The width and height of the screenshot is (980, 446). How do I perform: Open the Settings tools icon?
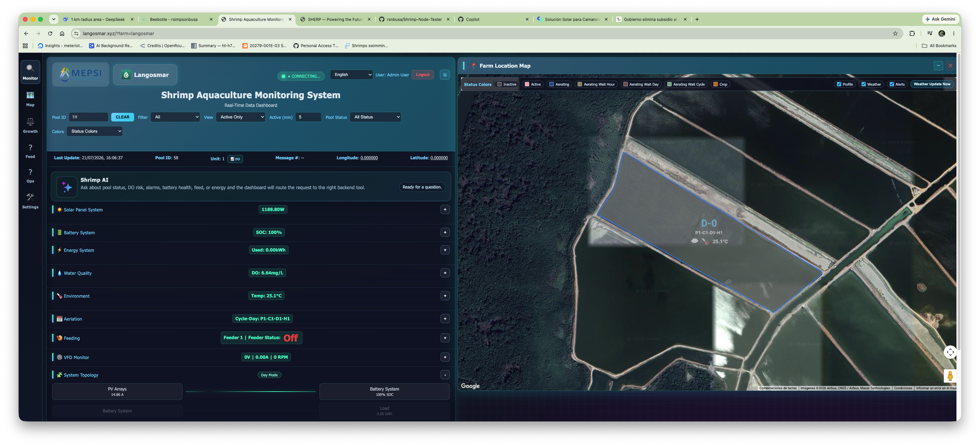30,197
